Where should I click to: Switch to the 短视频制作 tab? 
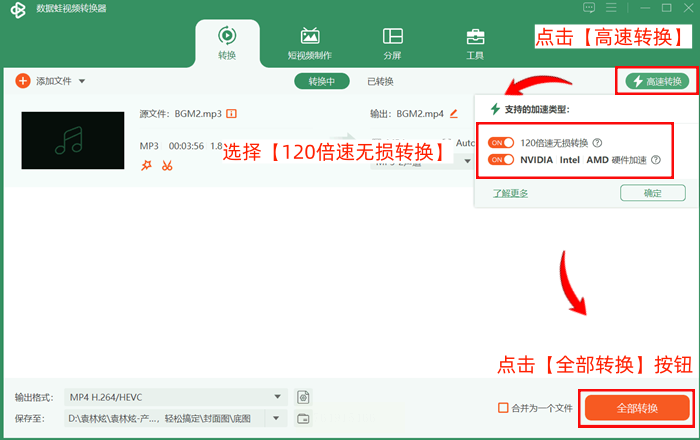(310, 44)
